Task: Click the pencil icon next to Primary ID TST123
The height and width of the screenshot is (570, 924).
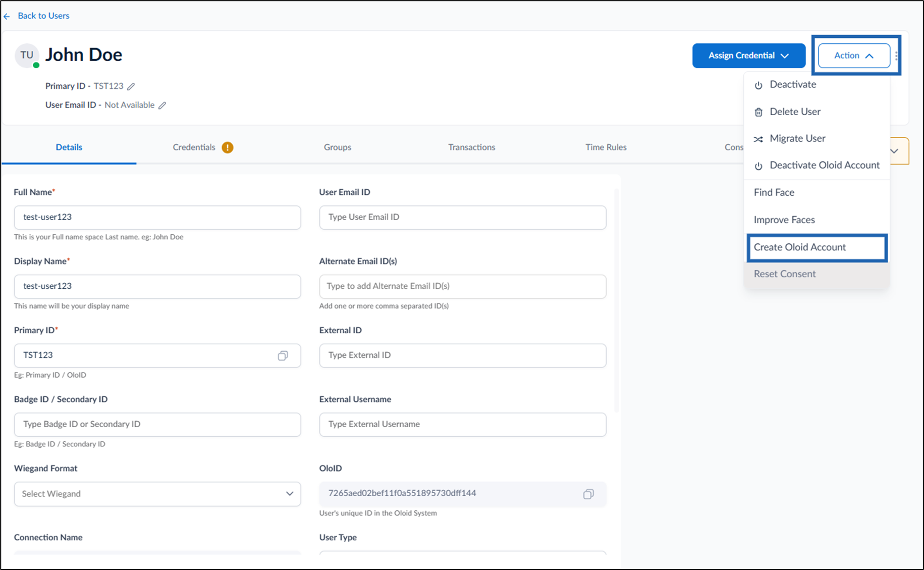Action: (x=131, y=86)
